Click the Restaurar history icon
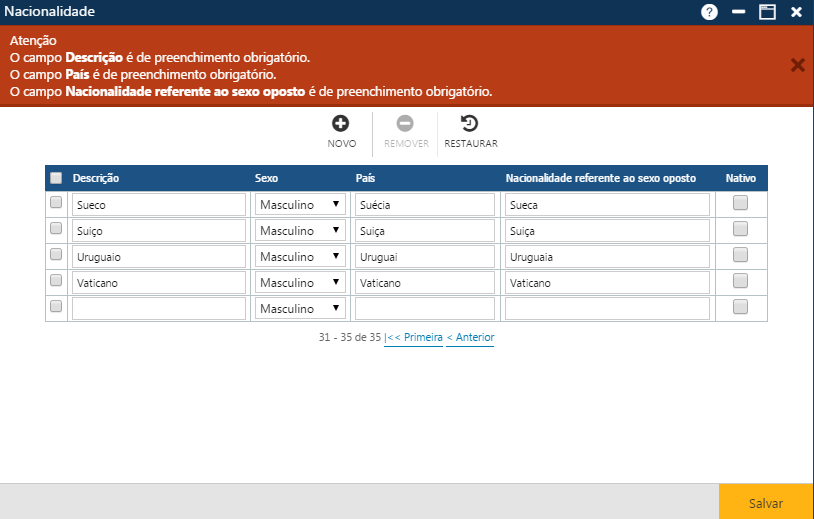This screenshot has height=519, width=814. point(470,124)
